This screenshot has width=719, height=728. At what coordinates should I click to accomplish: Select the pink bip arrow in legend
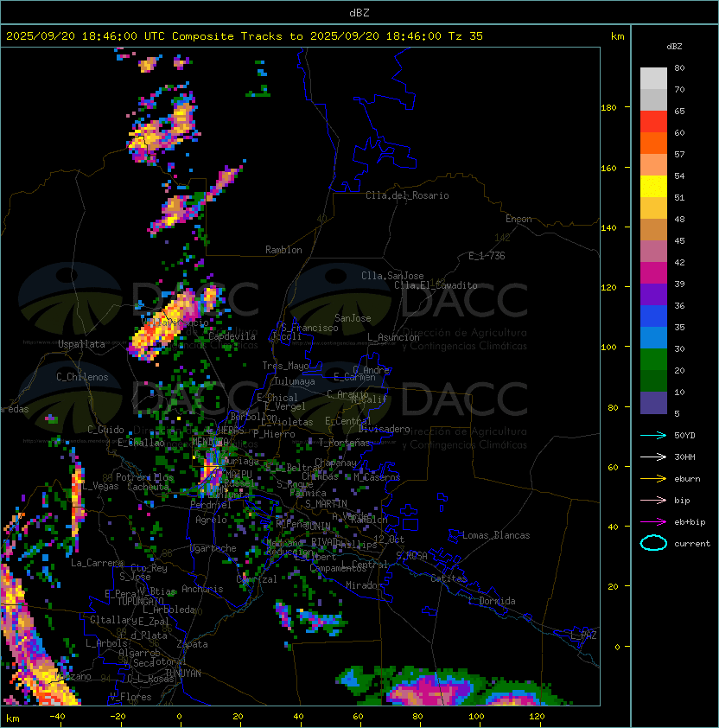click(653, 500)
